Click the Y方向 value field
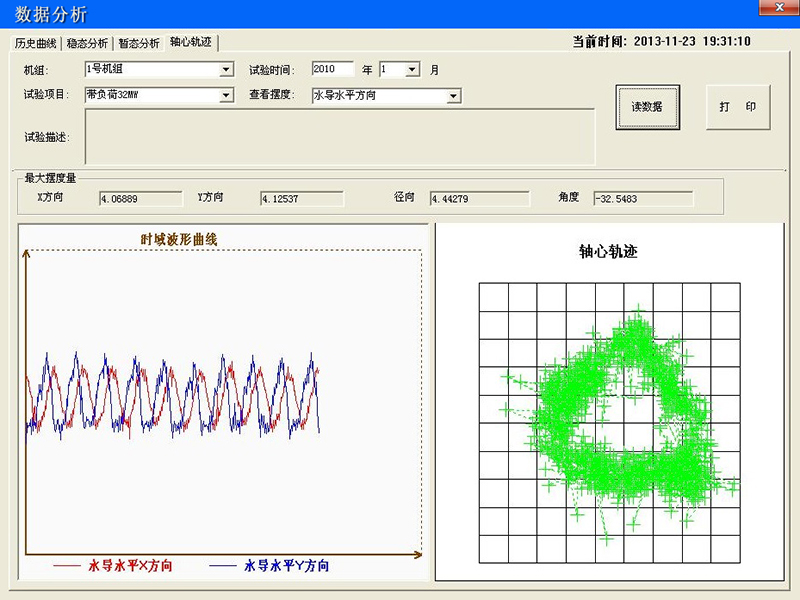The height and width of the screenshot is (600, 800). coord(300,199)
